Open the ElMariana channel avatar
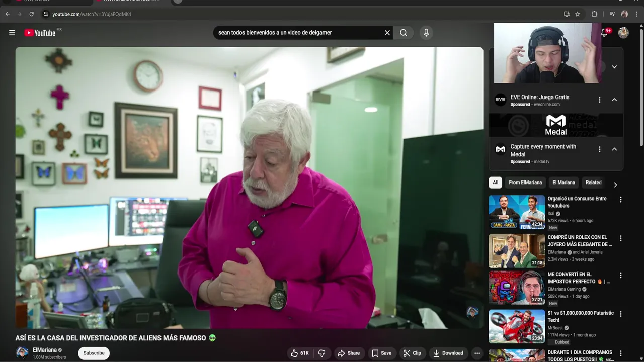This screenshot has width=644, height=362. point(22,353)
